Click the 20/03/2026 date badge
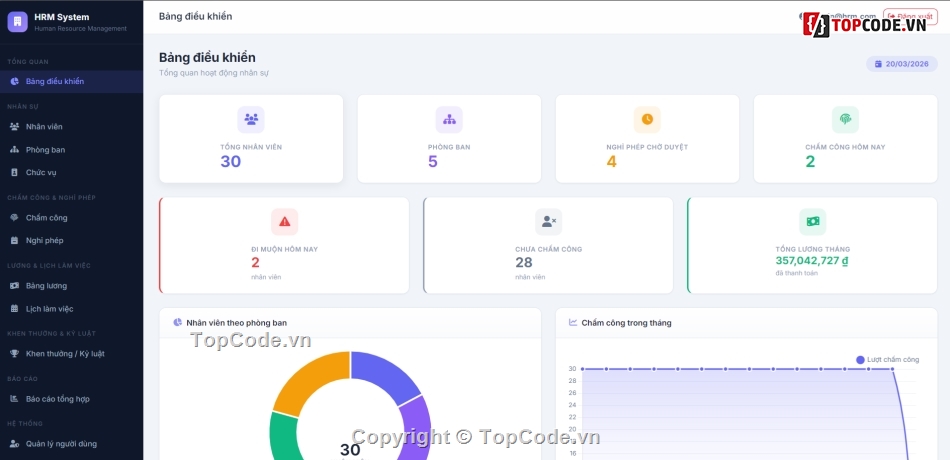This screenshot has width=950, height=460. [902, 64]
